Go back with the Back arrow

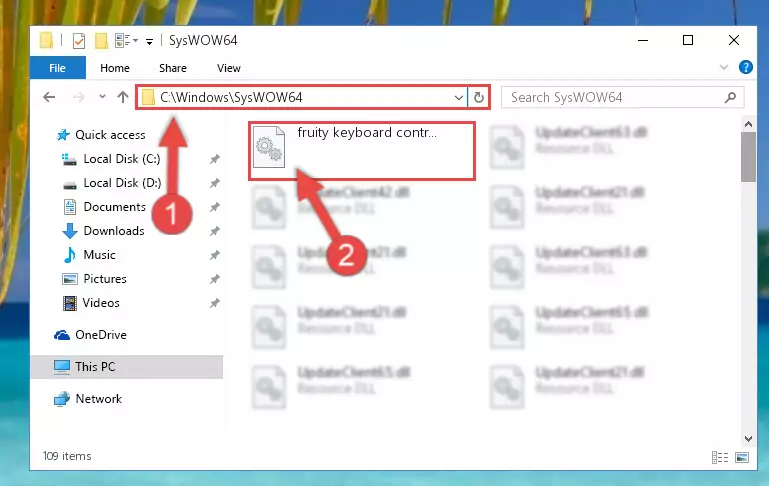point(49,97)
